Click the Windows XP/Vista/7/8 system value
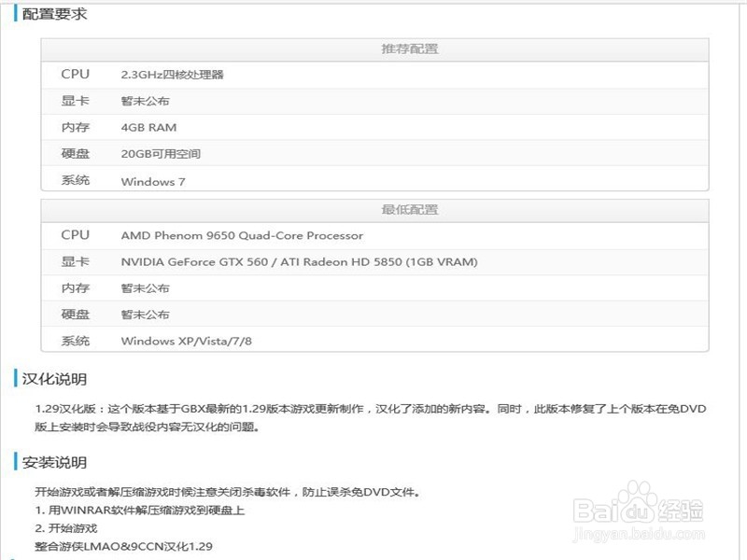The image size is (747, 560). (186, 341)
